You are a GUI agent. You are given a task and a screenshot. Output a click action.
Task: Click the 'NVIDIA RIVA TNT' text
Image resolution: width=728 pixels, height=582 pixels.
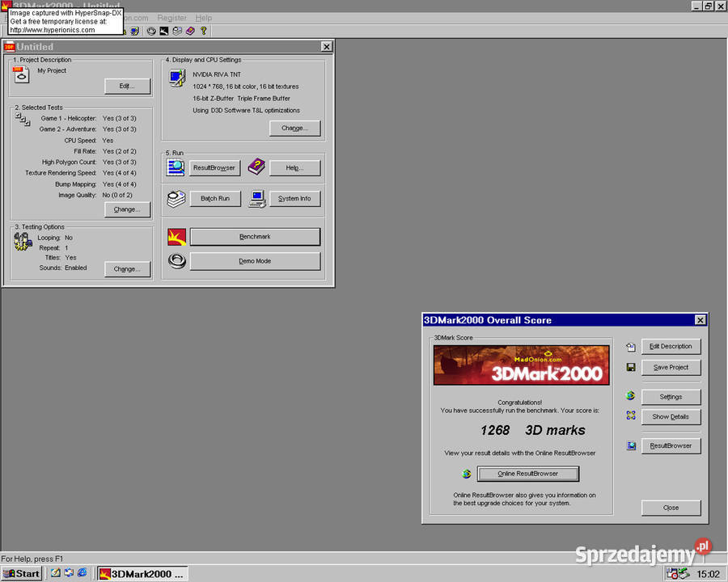pyautogui.click(x=217, y=74)
